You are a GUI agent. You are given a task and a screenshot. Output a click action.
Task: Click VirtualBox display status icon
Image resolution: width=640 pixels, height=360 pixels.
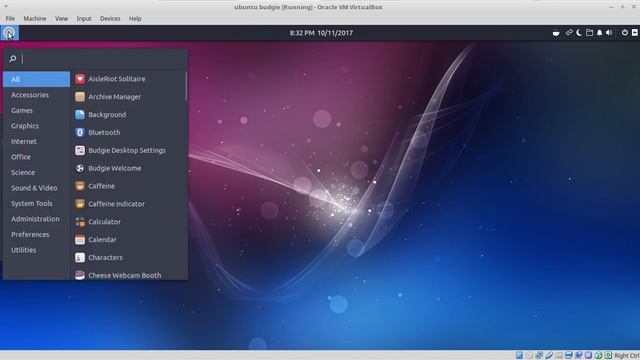coord(569,356)
